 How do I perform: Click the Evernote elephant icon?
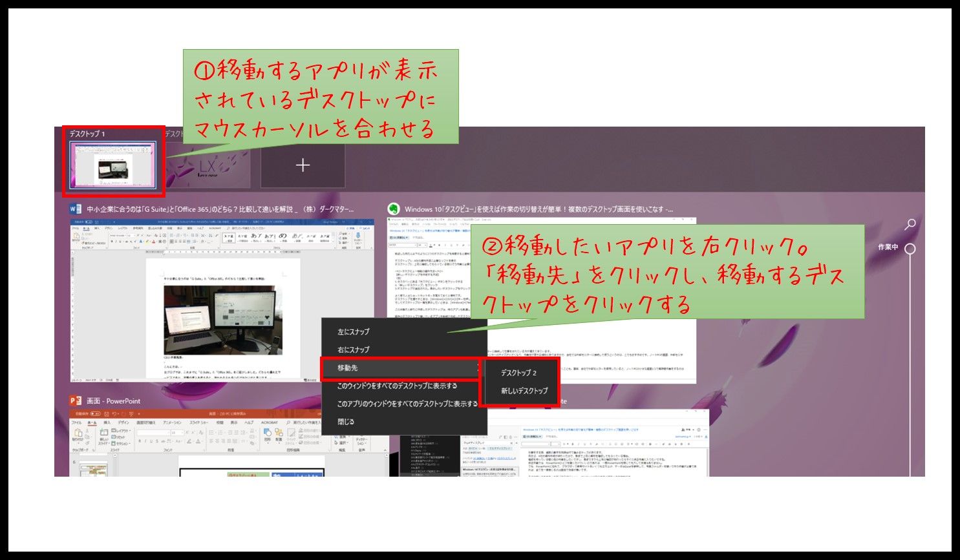click(393, 209)
